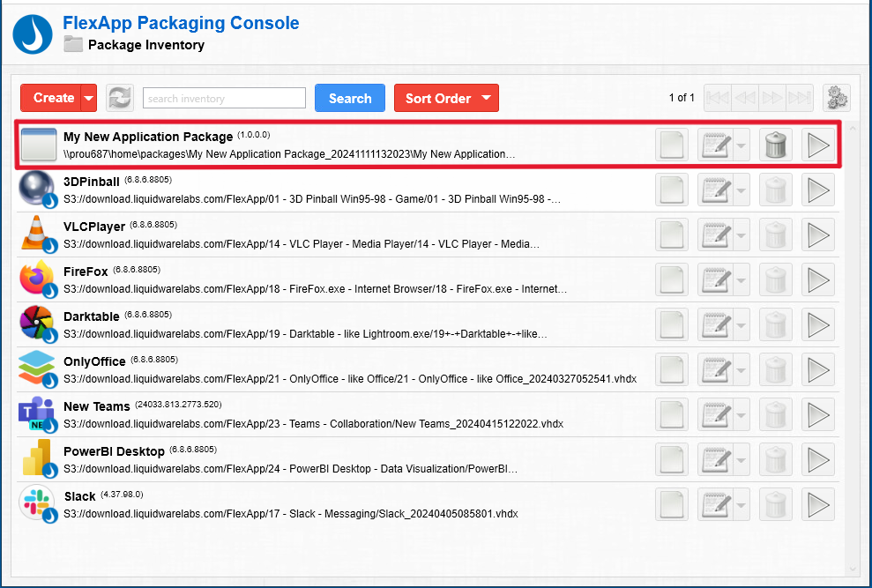Click the edit icon for VLCPlayer
The image size is (872, 588).
pyautogui.click(x=717, y=234)
